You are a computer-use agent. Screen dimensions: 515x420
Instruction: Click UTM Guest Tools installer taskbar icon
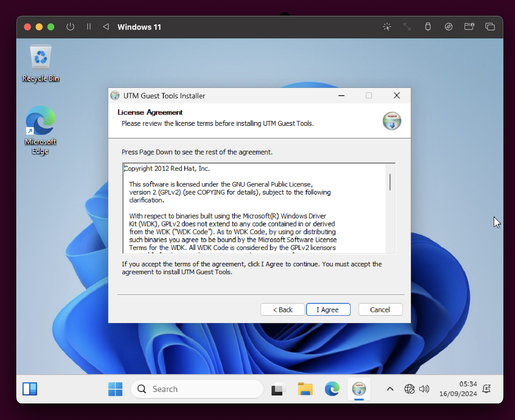click(359, 389)
